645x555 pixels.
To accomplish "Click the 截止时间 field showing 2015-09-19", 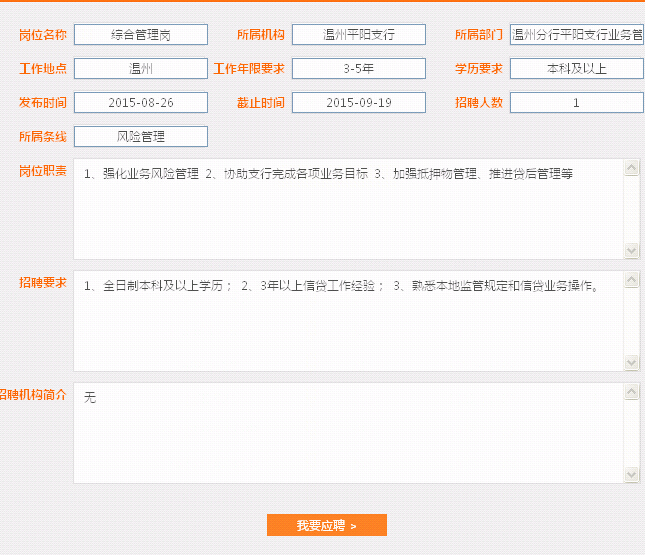I will click(x=359, y=103).
